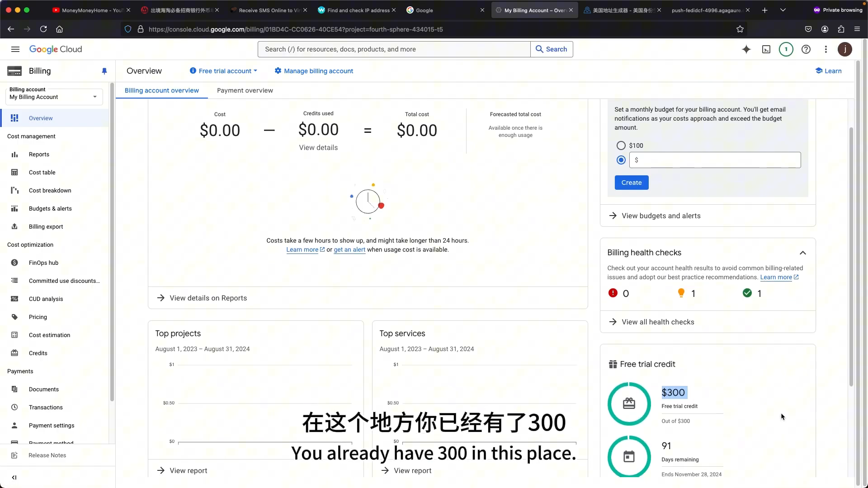
Task: Click Learn more in Billing health checks
Action: point(779,277)
